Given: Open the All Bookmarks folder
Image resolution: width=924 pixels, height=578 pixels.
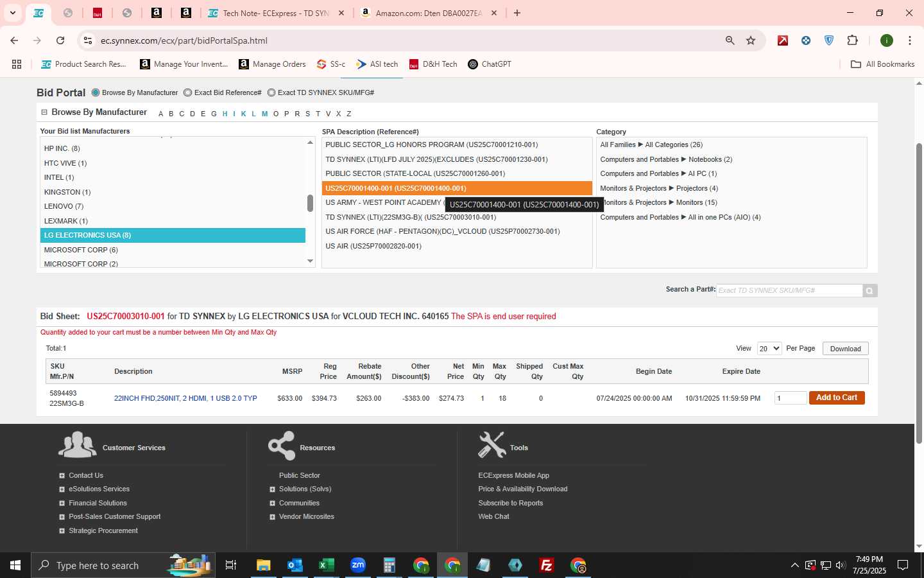Looking at the screenshot, I should (882, 64).
